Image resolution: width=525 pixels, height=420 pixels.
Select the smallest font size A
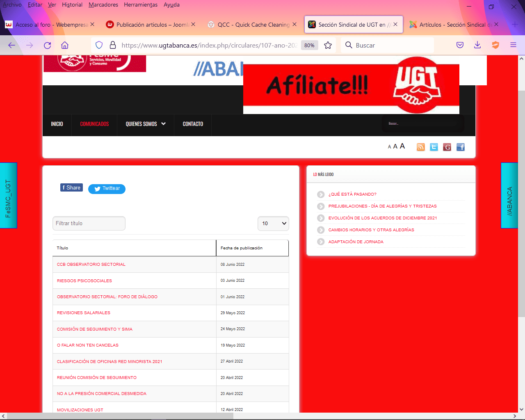coord(389,147)
